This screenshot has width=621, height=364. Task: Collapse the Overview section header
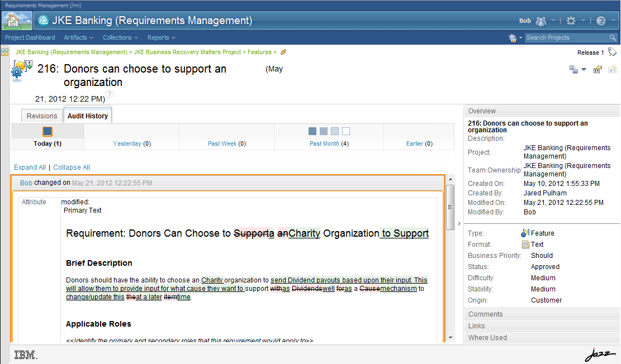pyautogui.click(x=542, y=111)
